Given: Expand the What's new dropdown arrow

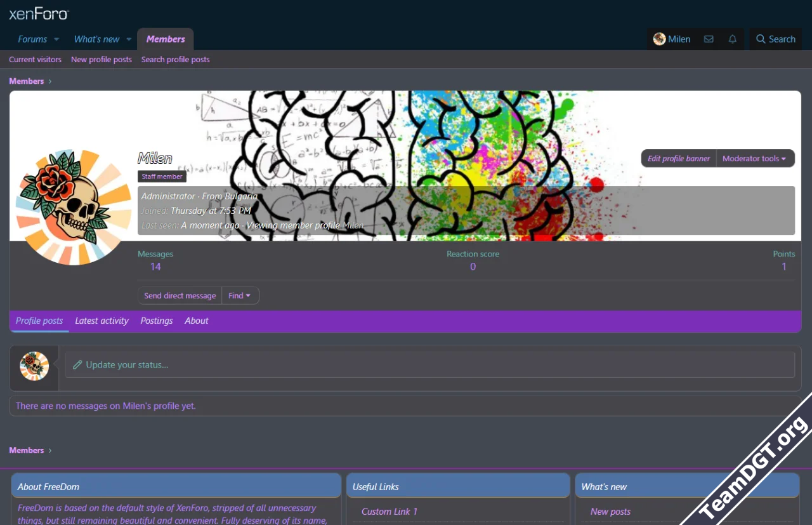Looking at the screenshot, I should pyautogui.click(x=129, y=39).
